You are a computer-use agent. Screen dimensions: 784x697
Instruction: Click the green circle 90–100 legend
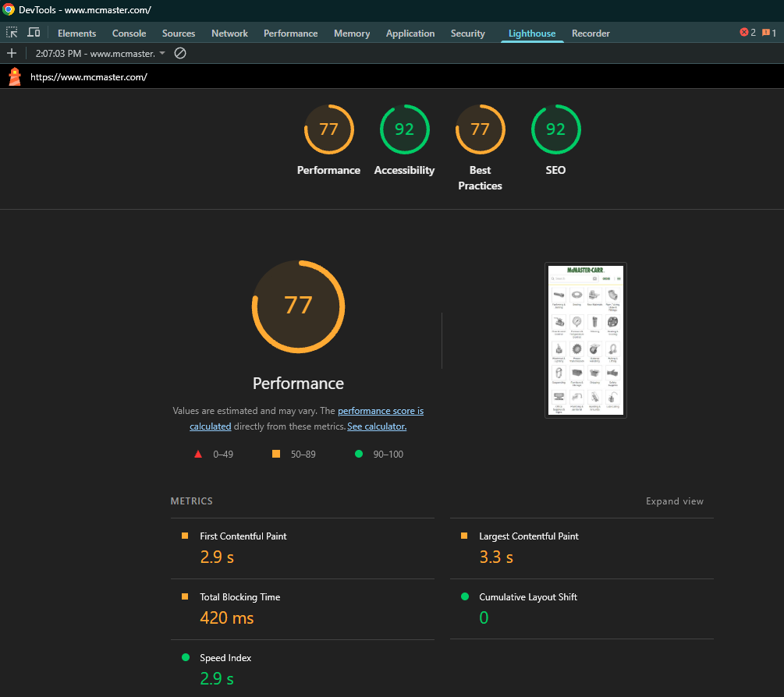pyautogui.click(x=378, y=455)
